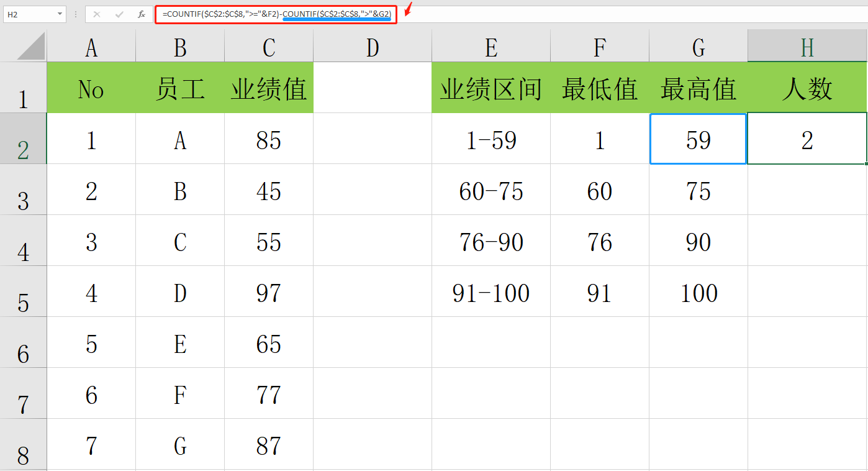Image resolution: width=868 pixels, height=471 pixels.
Task: Select minimum value cell 76
Action: click(x=600, y=240)
